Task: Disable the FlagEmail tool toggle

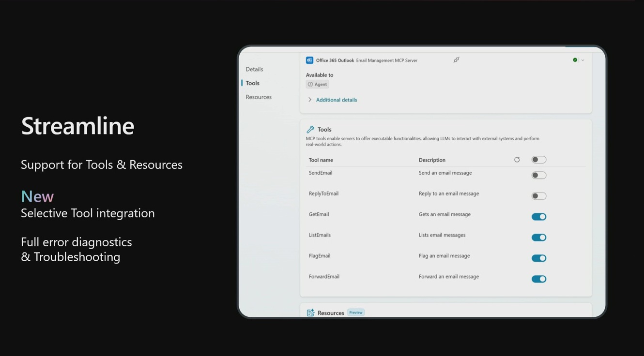Action: pyautogui.click(x=538, y=258)
